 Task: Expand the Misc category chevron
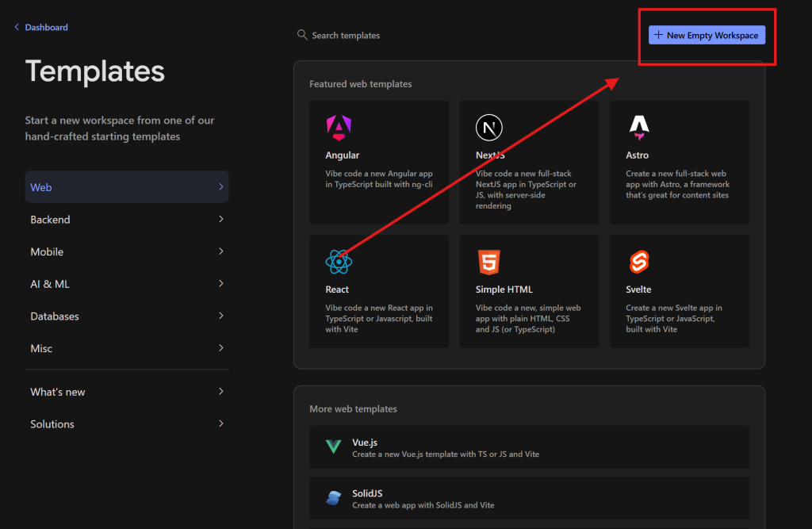[220, 347]
